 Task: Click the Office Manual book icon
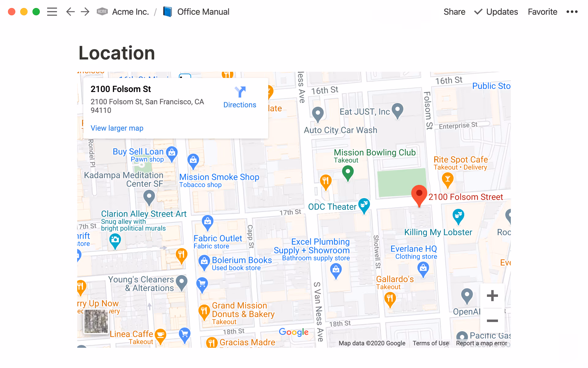point(168,12)
